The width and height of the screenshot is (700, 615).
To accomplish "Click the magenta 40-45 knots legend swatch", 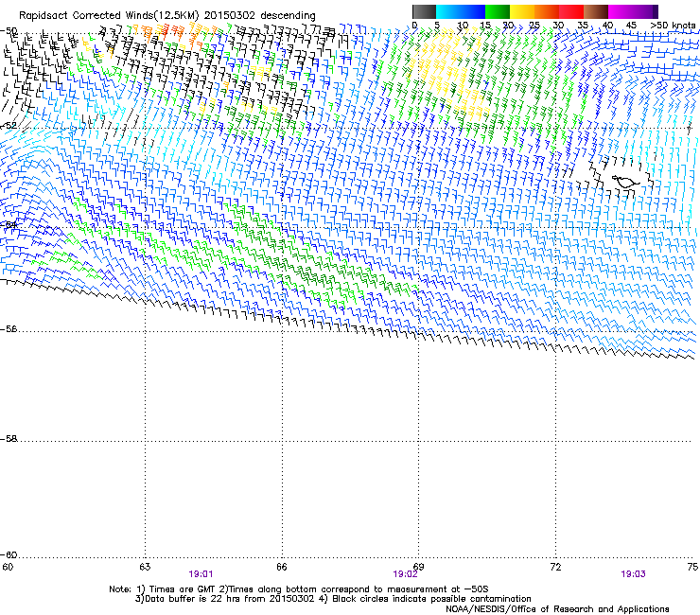I will coord(621,11).
